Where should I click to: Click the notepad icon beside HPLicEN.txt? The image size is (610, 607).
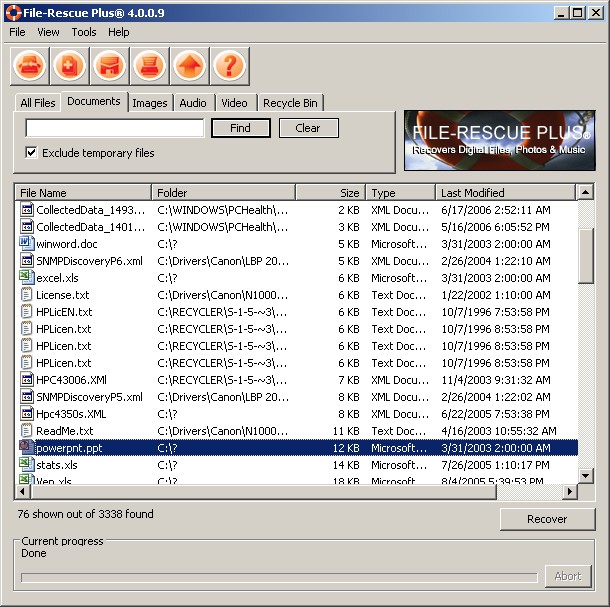26,312
